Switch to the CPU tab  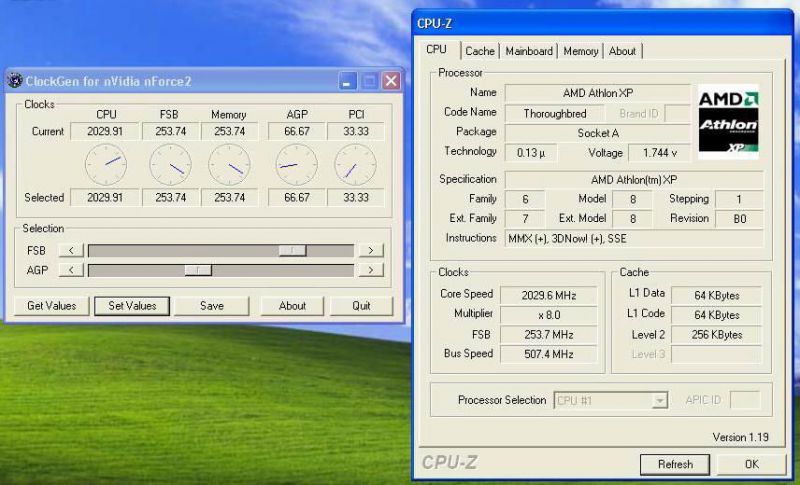437,49
